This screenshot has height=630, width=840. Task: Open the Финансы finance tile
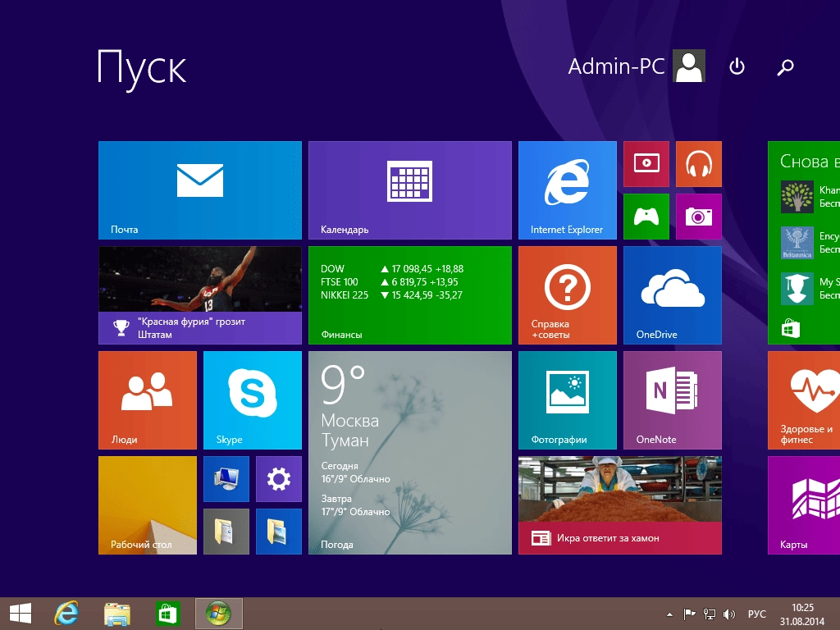pos(410,295)
